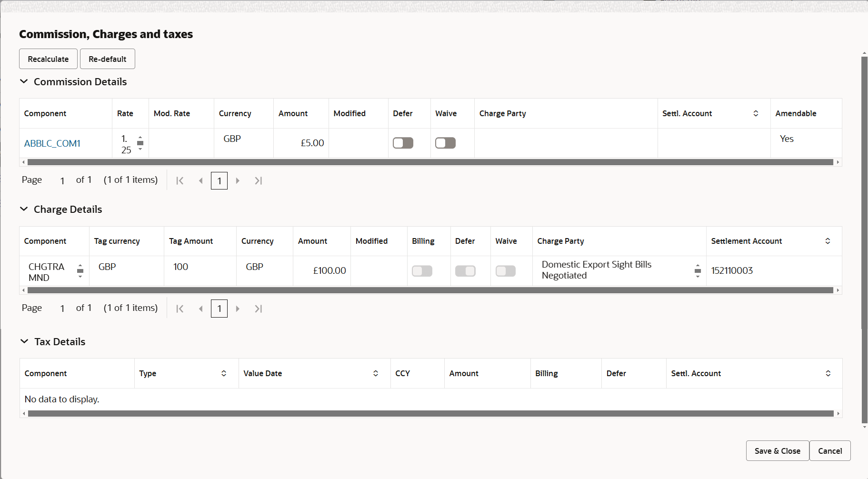Turn on Waive for the CHGTRAMND charge
This screenshot has height=479, width=868.
pyautogui.click(x=505, y=270)
